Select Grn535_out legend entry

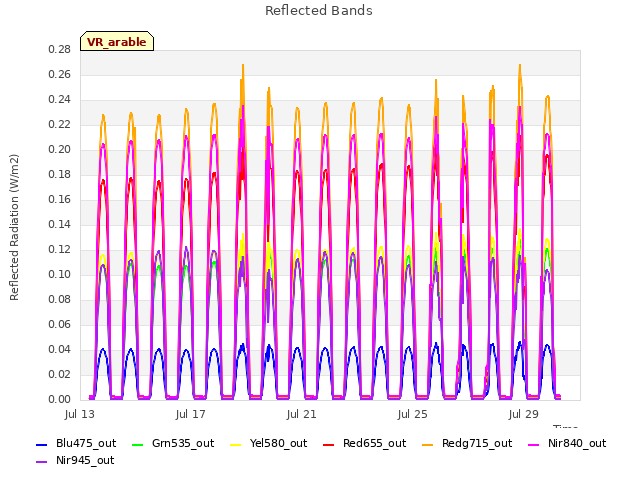coord(173,443)
